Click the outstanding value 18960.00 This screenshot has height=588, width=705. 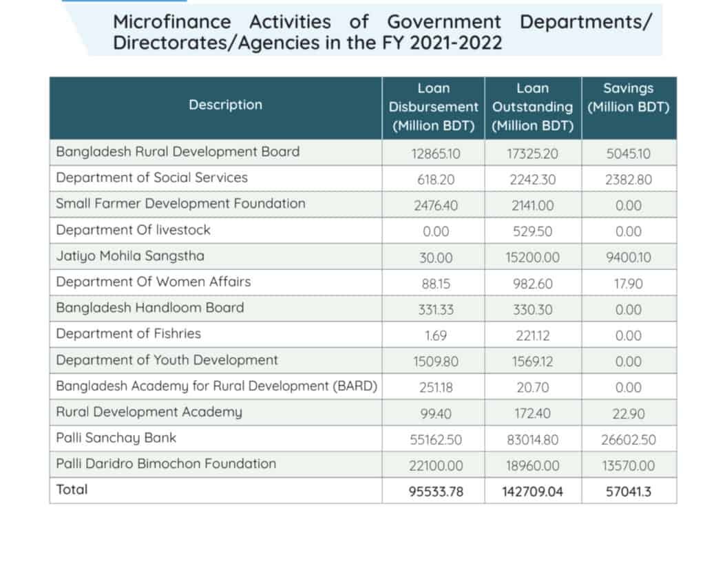click(x=532, y=465)
